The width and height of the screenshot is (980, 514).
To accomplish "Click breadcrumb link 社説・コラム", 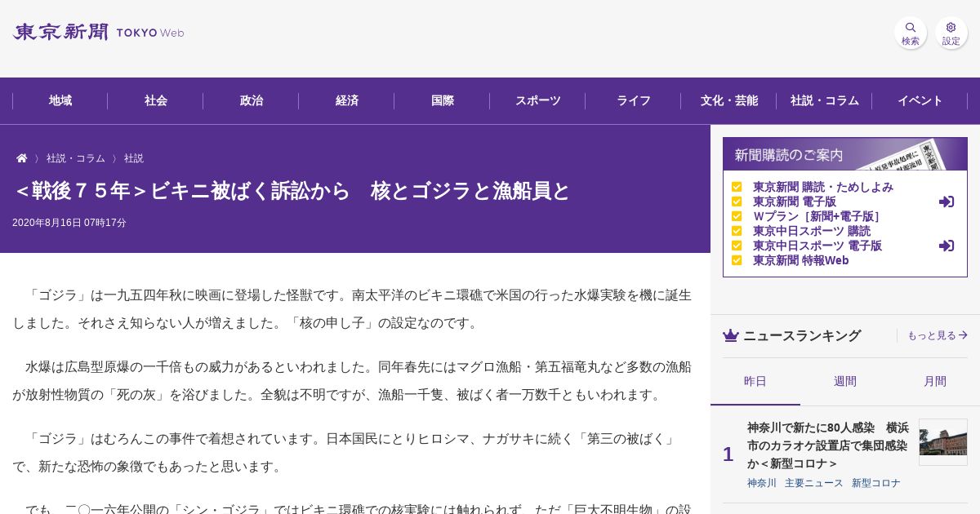I will click(76, 158).
